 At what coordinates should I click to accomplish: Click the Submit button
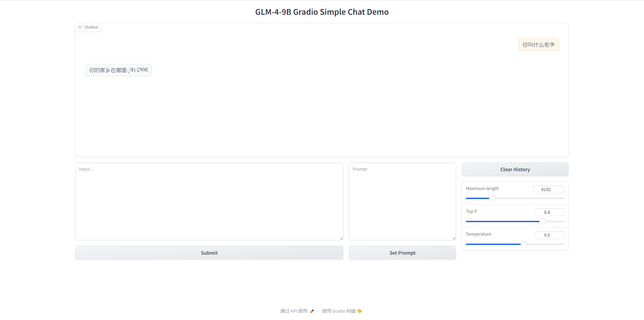[209, 253]
